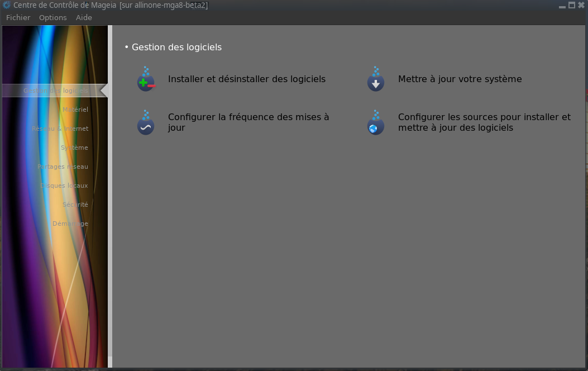Select 'Gestion des logiciels' sidebar category

click(55, 91)
